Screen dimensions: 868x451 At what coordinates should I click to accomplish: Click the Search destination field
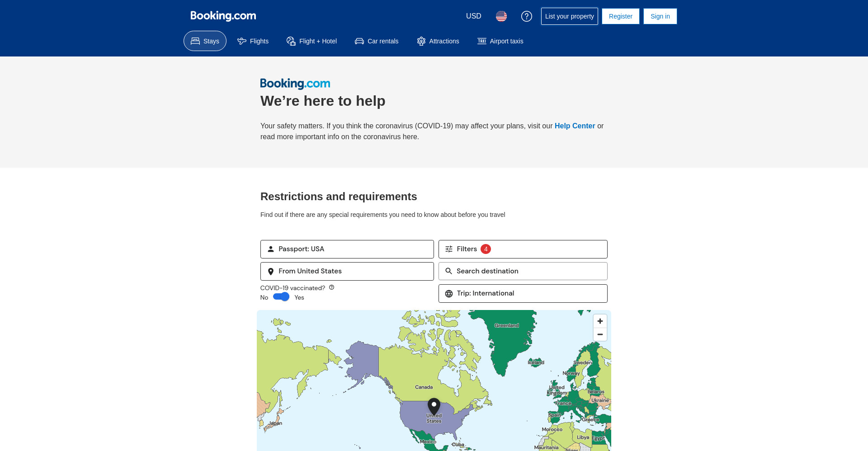523,271
